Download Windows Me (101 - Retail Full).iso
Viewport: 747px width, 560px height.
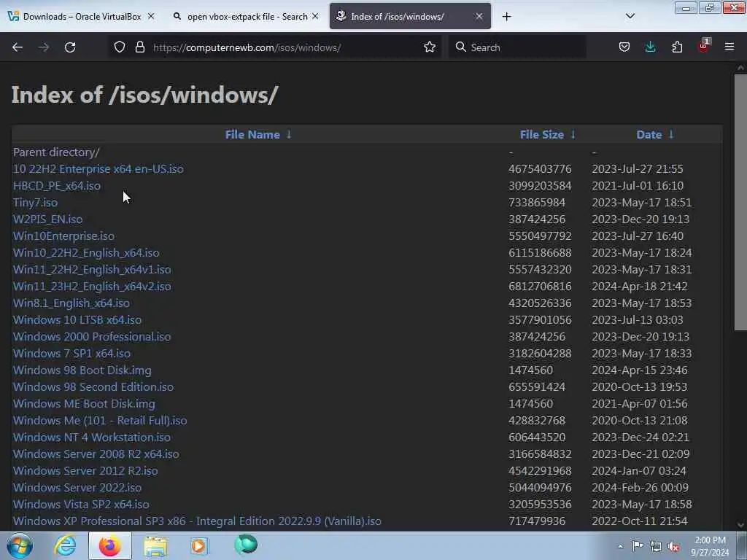tap(100, 421)
